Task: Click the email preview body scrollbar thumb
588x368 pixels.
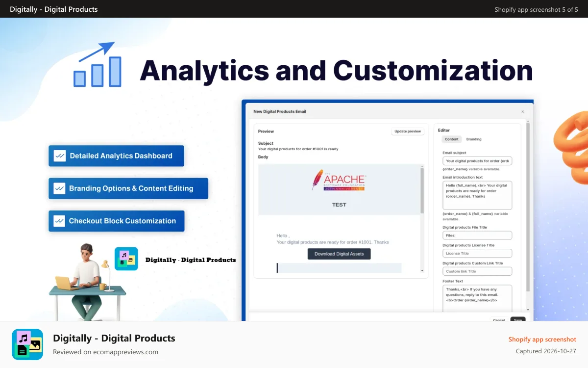Action: (x=422, y=190)
